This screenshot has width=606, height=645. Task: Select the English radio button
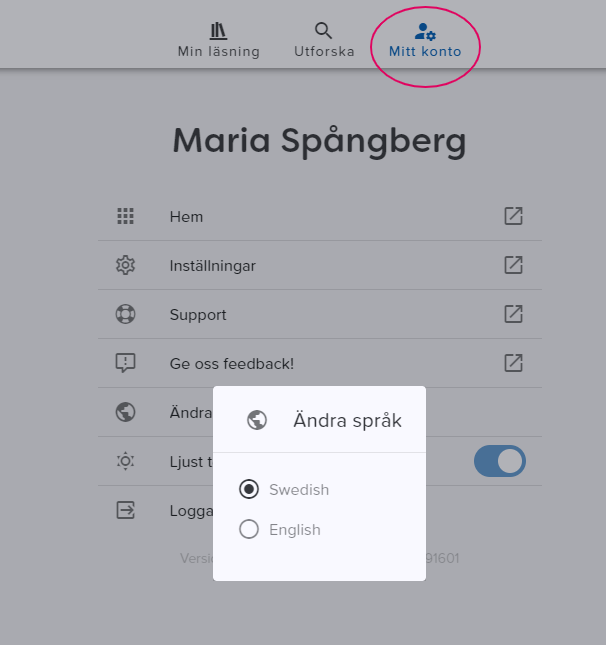pyautogui.click(x=249, y=530)
